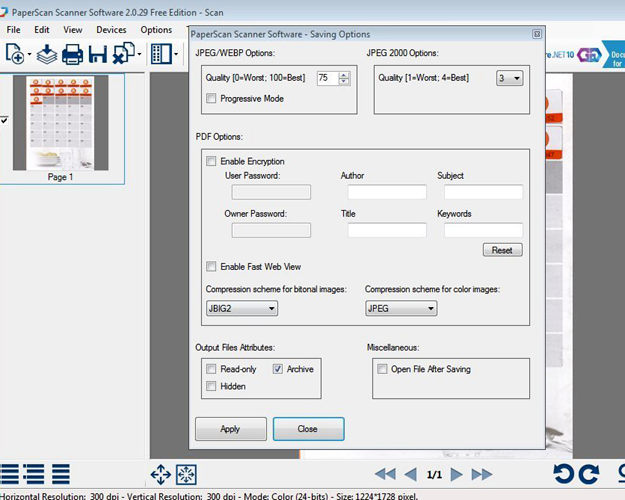Open the JPEG 2000 quality dropdown
The height and width of the screenshot is (500, 625).
[x=510, y=78]
